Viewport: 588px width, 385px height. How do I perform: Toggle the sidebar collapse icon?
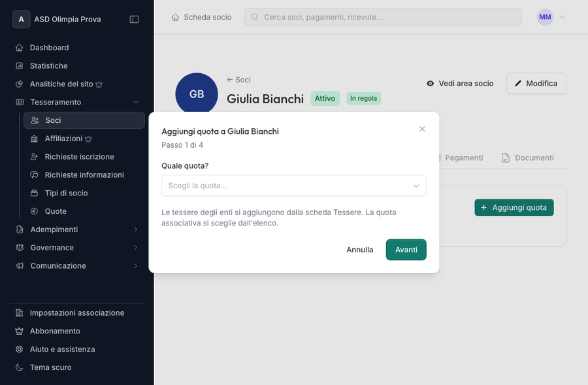point(134,19)
